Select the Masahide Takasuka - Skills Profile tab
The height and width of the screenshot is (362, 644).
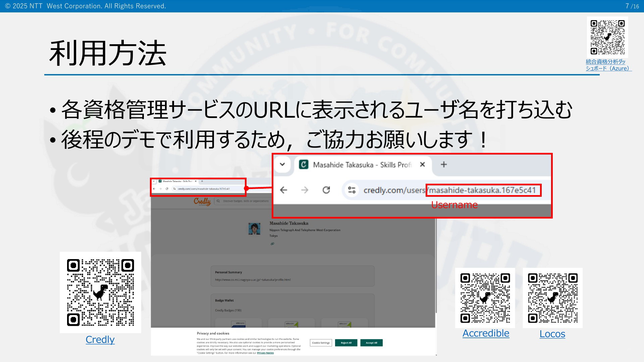tap(362, 165)
